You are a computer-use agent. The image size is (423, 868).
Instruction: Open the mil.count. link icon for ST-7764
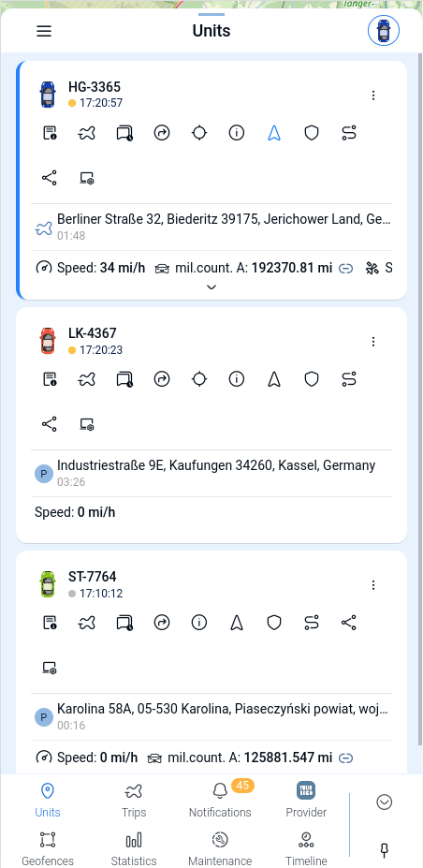345,758
